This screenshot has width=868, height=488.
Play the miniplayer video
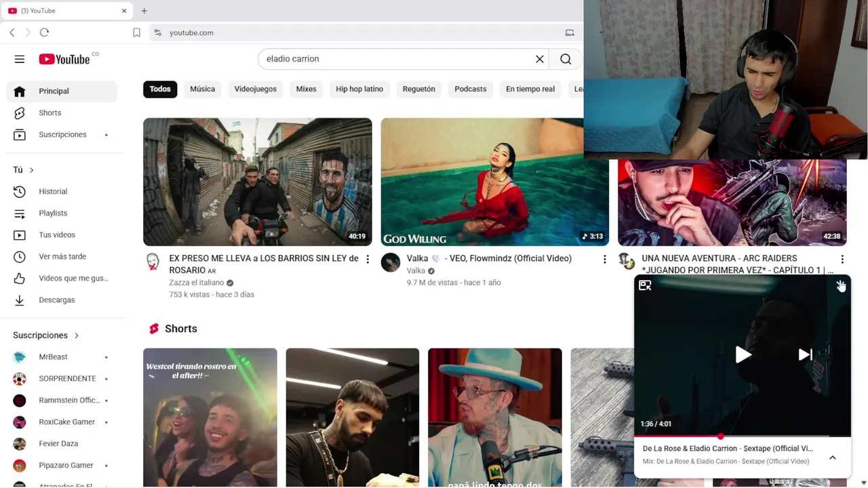coord(743,354)
